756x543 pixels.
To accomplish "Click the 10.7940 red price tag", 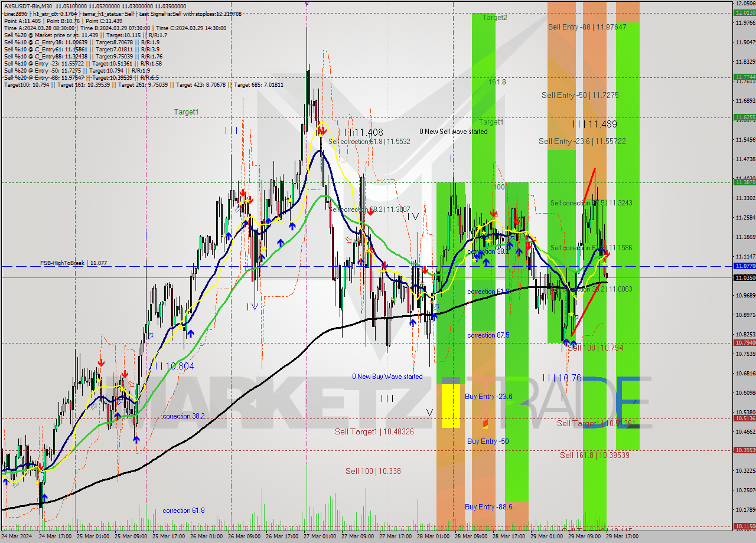I will pos(745,343).
